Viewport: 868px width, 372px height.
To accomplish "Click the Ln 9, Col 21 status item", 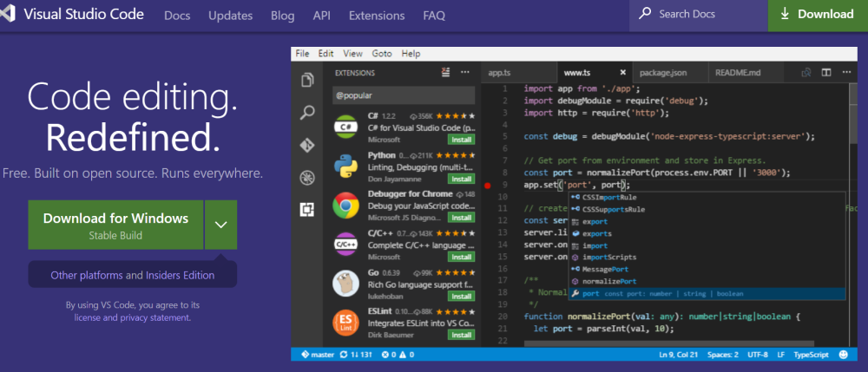I will 680,355.
